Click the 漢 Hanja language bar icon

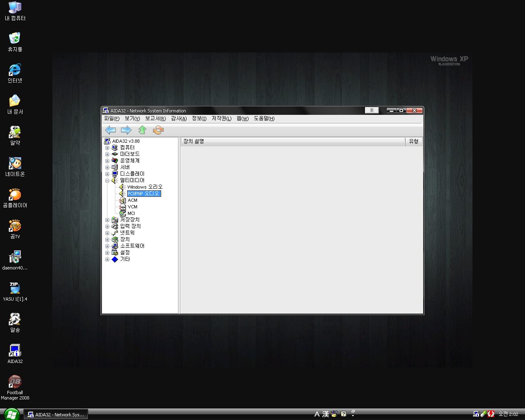(326, 414)
